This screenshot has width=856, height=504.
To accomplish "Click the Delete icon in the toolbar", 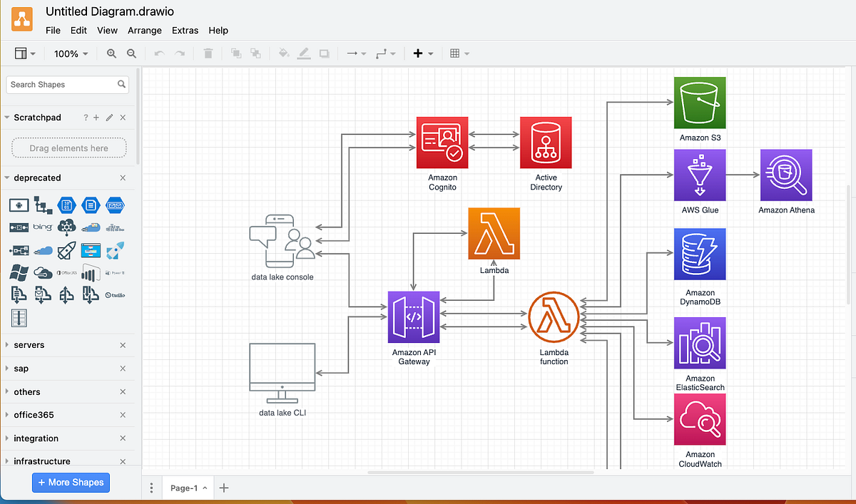I will tap(208, 53).
